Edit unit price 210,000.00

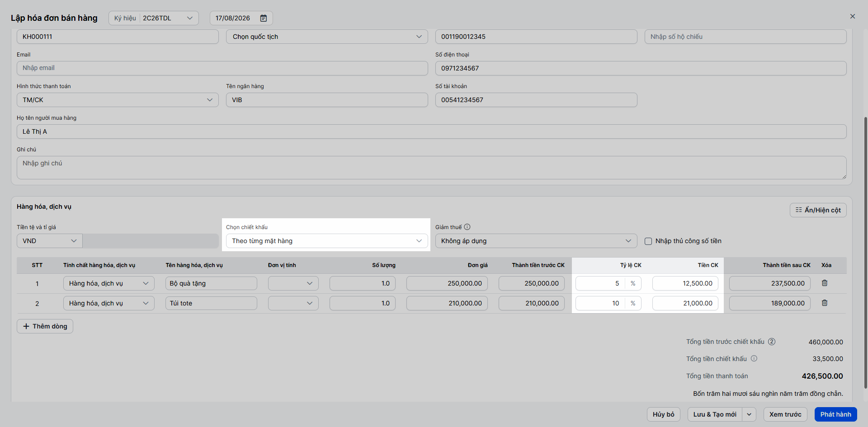(447, 303)
